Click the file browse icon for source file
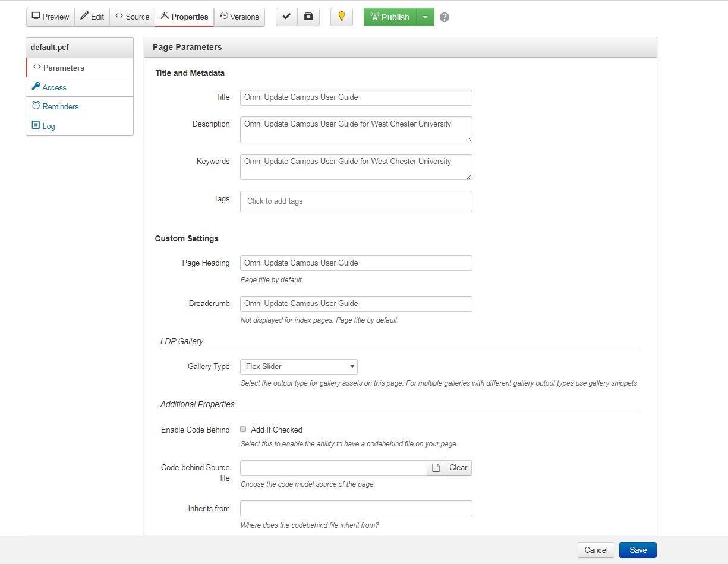This screenshot has width=728, height=564. 436,468
